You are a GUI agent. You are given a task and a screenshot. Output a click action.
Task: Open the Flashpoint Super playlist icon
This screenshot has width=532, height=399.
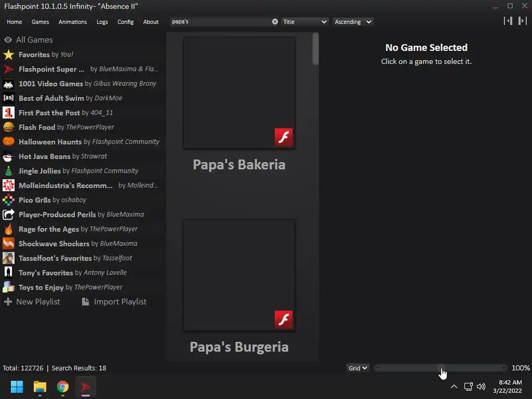(x=8, y=69)
